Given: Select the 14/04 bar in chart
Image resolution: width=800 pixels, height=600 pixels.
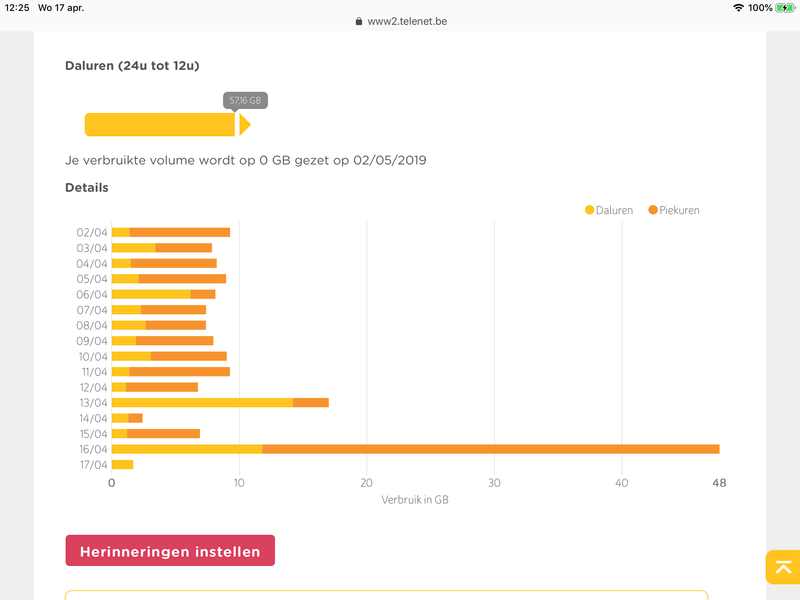Looking at the screenshot, I should (x=127, y=418).
